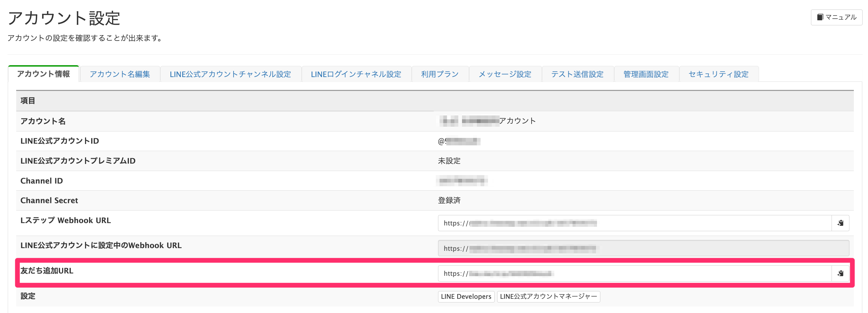The height and width of the screenshot is (313, 868).
Task: Open the LINE公式アカウントチャンネル設定 tab
Action: point(230,74)
